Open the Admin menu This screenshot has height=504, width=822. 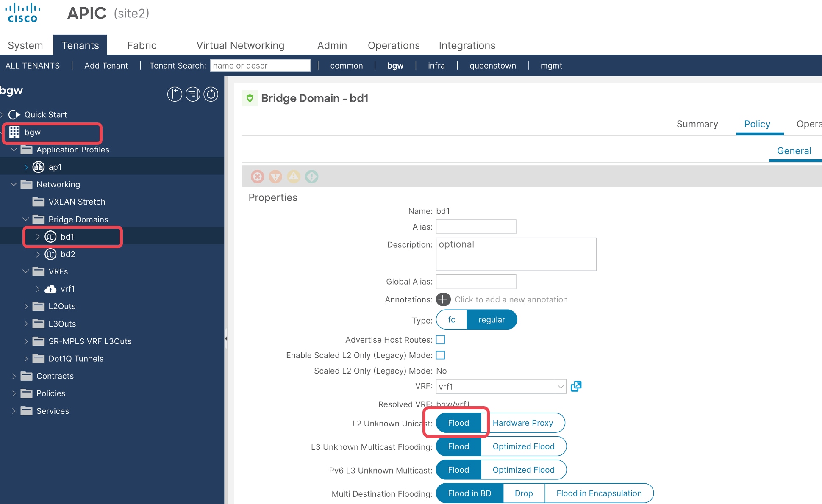pyautogui.click(x=332, y=45)
